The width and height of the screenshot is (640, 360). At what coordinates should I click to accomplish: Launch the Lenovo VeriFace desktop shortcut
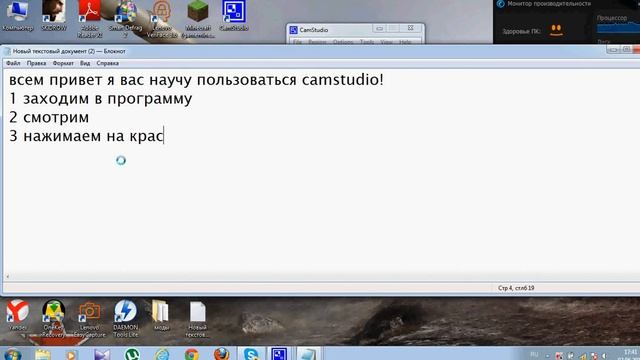(162, 19)
